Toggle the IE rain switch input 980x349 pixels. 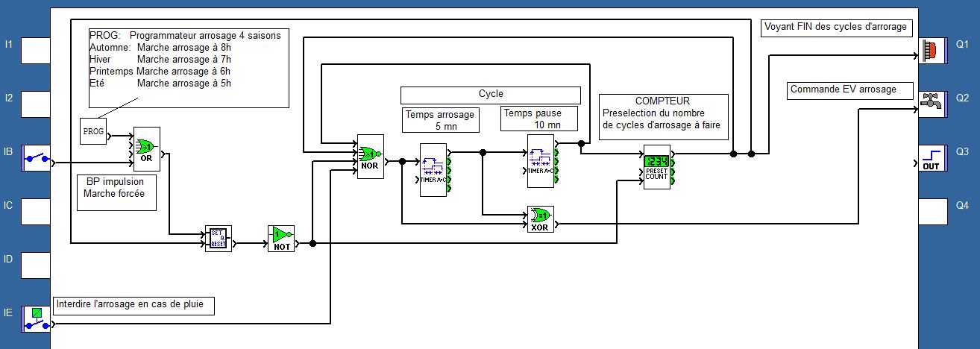pos(36,318)
